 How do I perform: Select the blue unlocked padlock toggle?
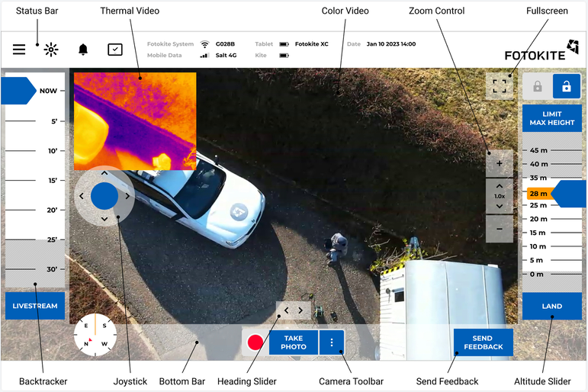pos(566,87)
